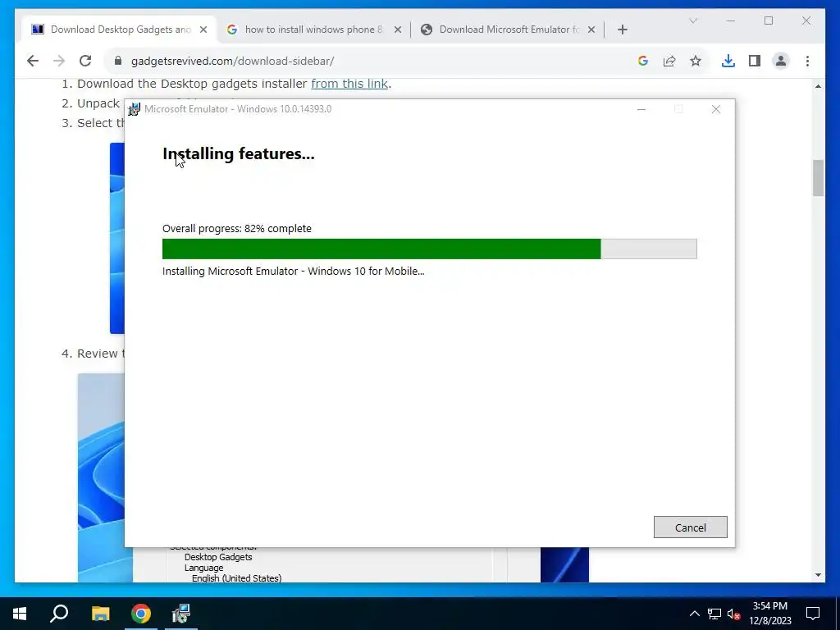Open the Windows Start menu
This screenshot has width=840, height=630.
click(20, 614)
